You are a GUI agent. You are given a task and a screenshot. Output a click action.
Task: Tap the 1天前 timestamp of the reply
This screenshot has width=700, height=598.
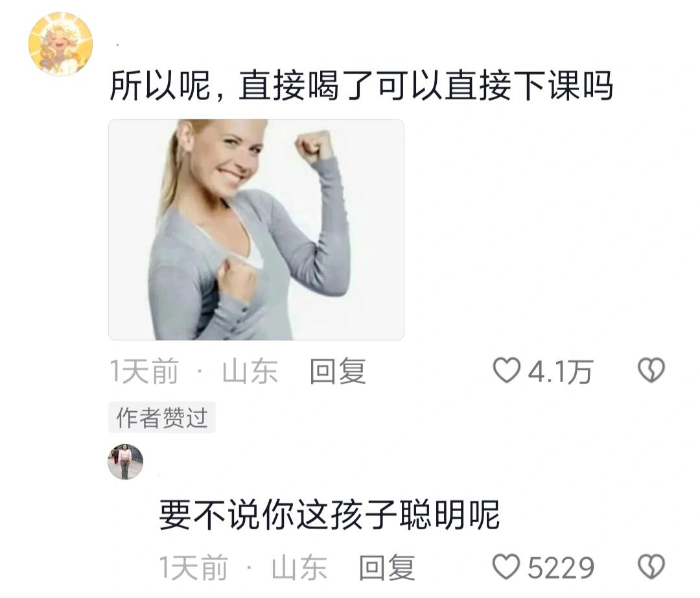pyautogui.click(x=194, y=568)
